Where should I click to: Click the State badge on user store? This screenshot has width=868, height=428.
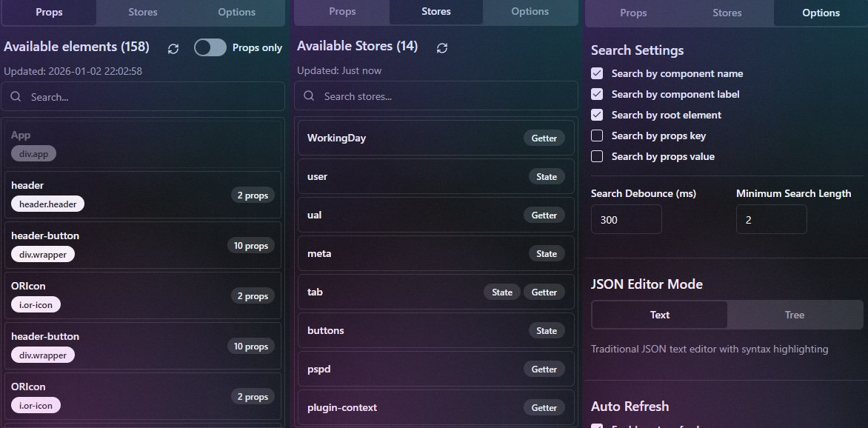click(x=547, y=177)
